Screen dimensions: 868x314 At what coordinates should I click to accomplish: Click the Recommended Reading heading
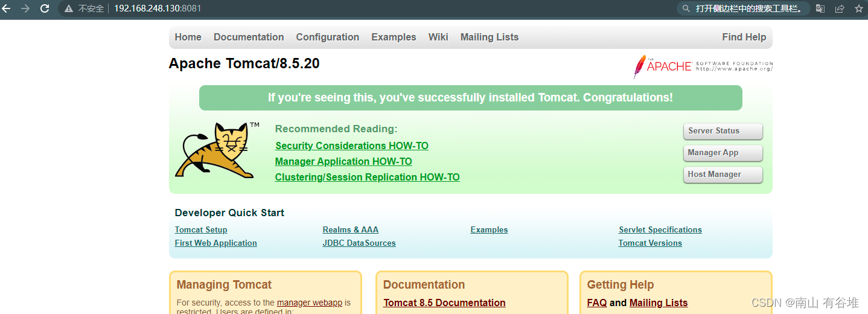336,129
